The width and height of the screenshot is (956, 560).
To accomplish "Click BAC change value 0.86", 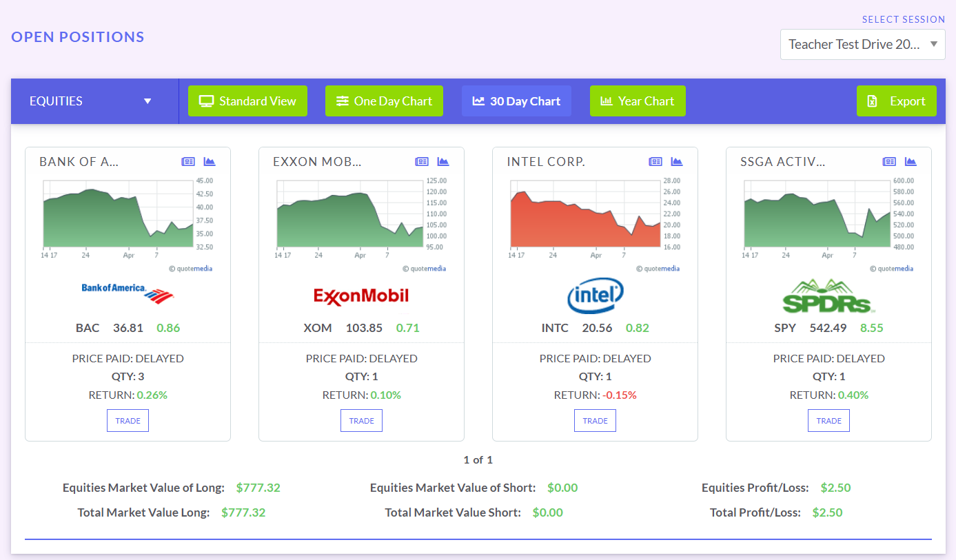I will pos(168,328).
